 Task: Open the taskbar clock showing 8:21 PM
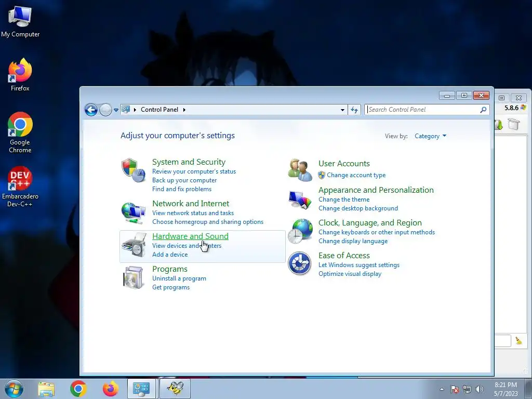click(506, 389)
